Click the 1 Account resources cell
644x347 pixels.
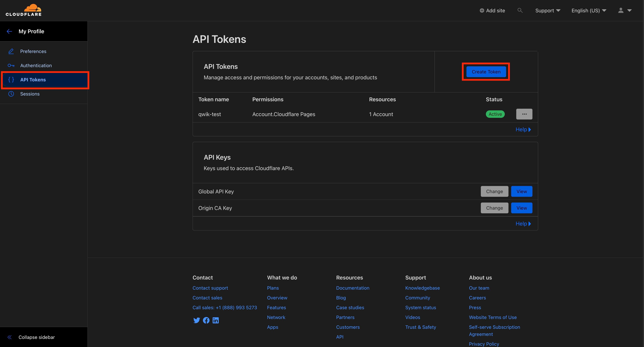point(381,114)
